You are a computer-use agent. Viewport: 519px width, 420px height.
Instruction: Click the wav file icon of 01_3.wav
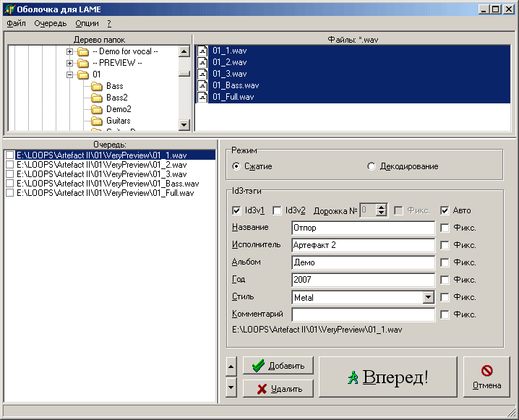point(202,74)
